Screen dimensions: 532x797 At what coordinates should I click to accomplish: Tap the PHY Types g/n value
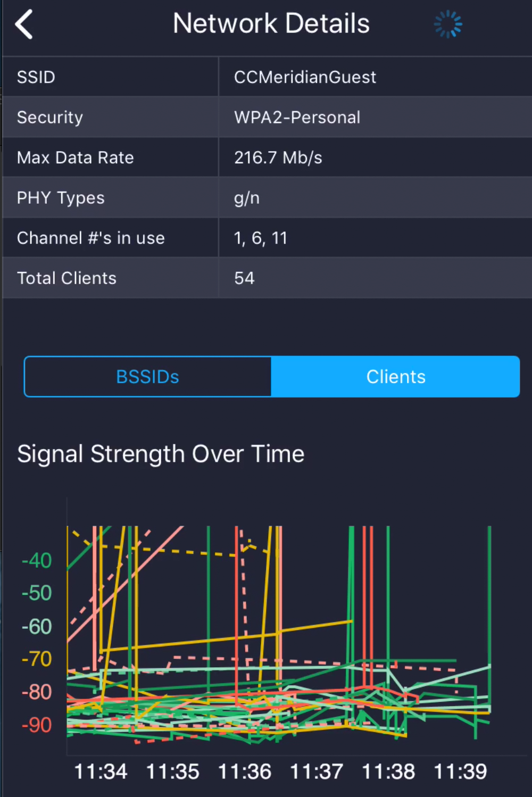[x=247, y=198]
